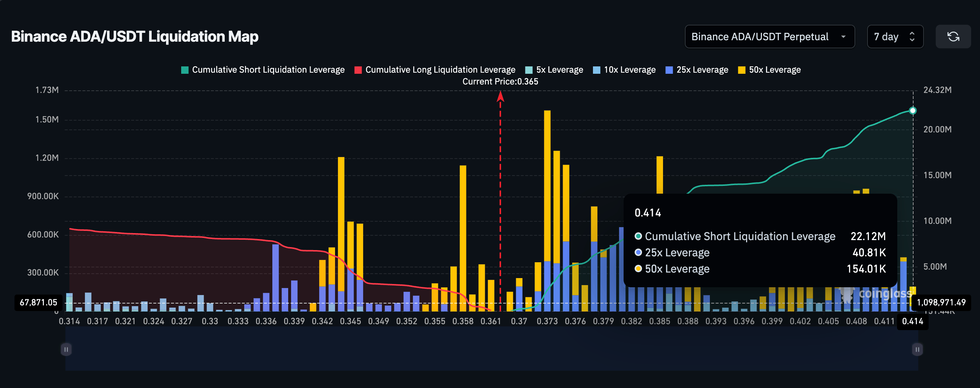Click the teal Cumulative Short Liquidation Leverage legend icon
The height and width of the screenshot is (388, 980).
(x=184, y=70)
